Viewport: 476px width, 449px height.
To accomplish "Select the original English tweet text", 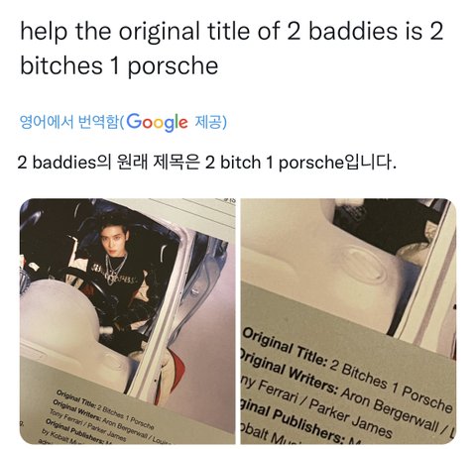I will 231,49.
